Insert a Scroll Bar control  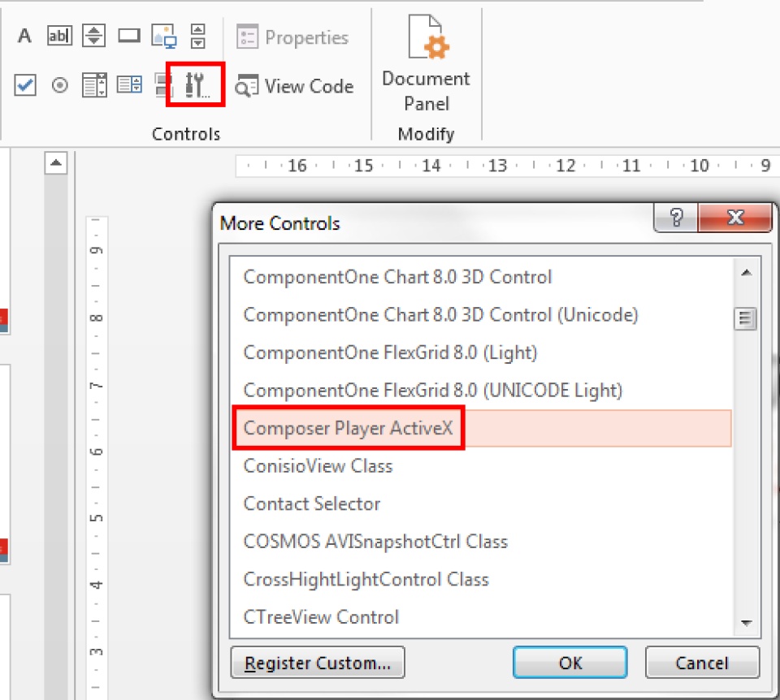[x=198, y=36]
